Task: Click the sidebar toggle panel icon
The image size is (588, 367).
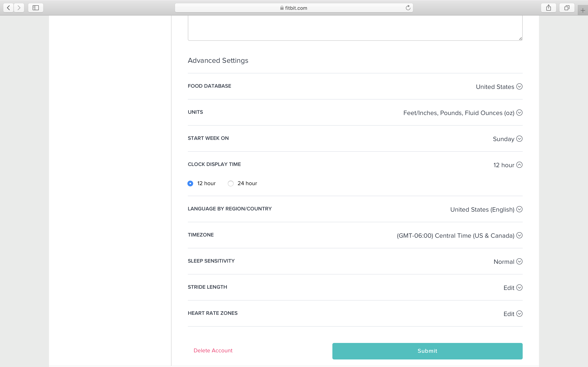Action: 36,8
